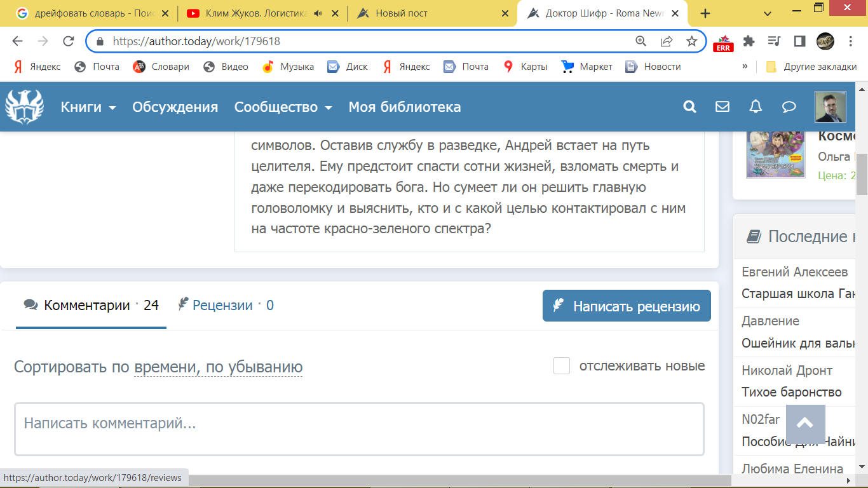This screenshot has height=488, width=868.
Task: Click the Написать рецензию button
Action: (627, 306)
